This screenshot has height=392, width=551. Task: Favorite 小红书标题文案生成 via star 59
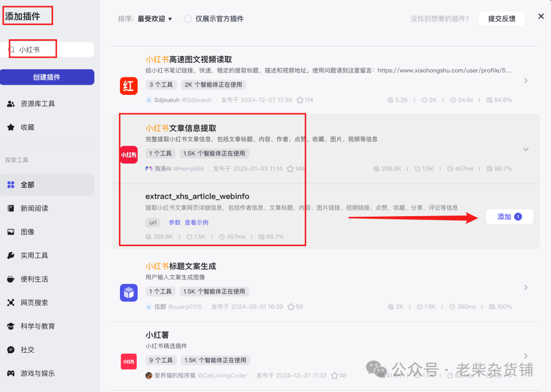click(291, 307)
